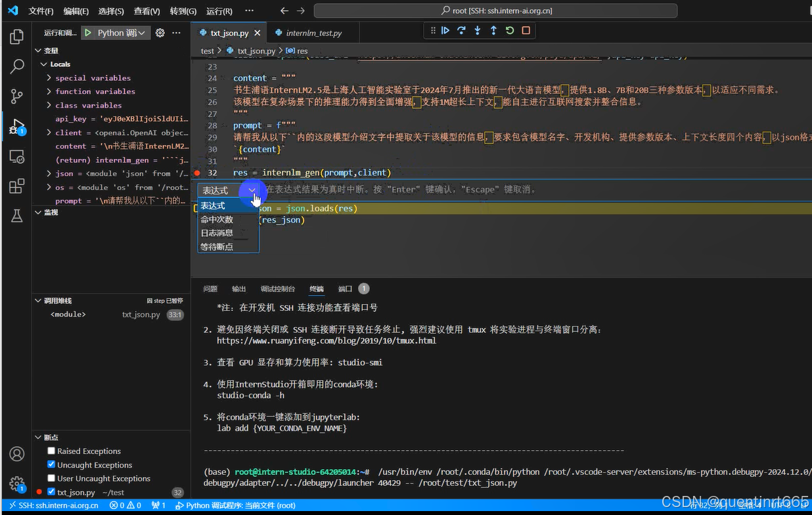
Task: Open the 文件(F) menu
Action: [x=41, y=11]
